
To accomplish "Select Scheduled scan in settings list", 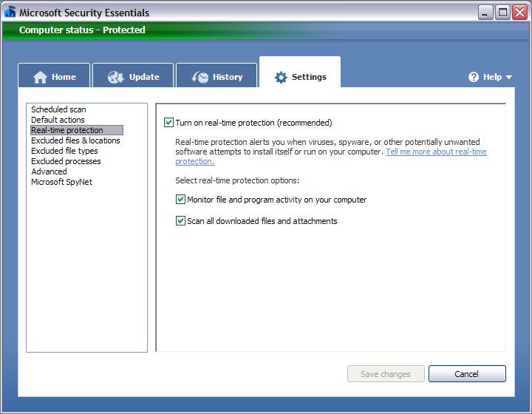I will click(x=58, y=109).
